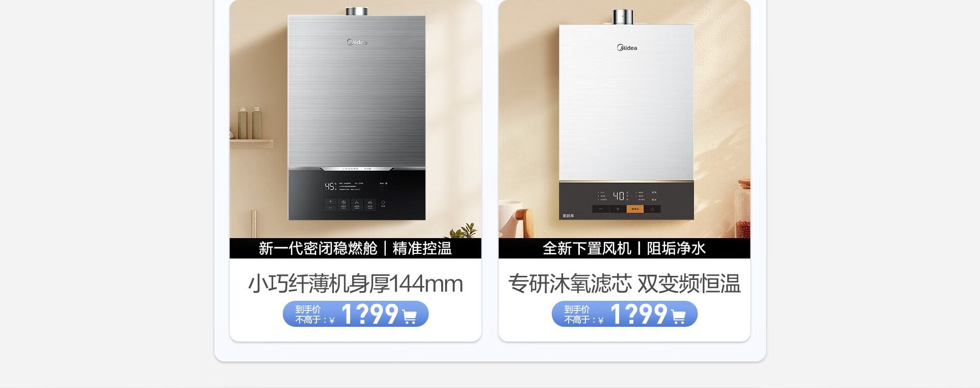The height and width of the screenshot is (388, 980).
Task: Click the power icon on gray heater panel
Action: (x=383, y=202)
